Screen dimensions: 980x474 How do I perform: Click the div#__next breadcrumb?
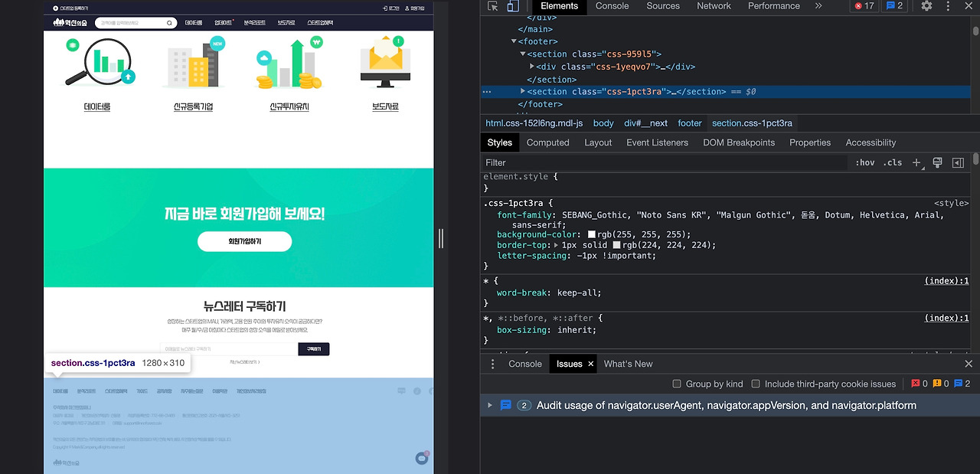[x=646, y=123]
